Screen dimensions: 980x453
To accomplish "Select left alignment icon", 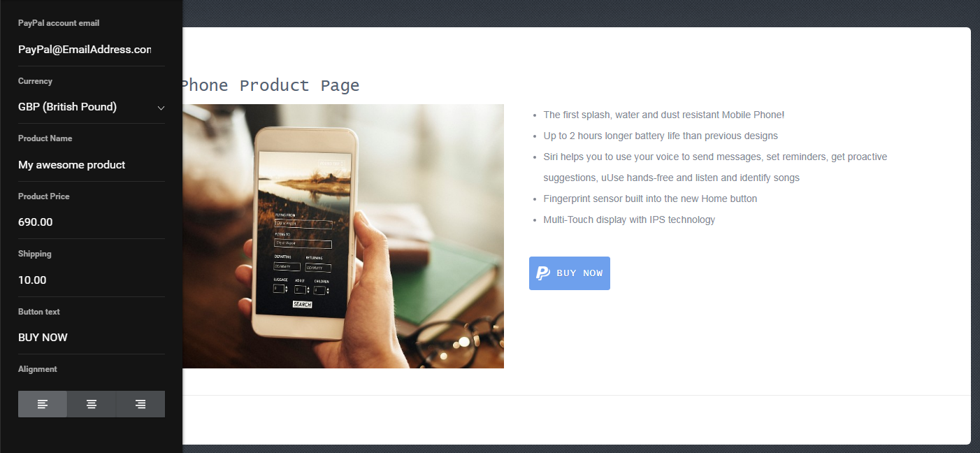I will click(x=43, y=404).
